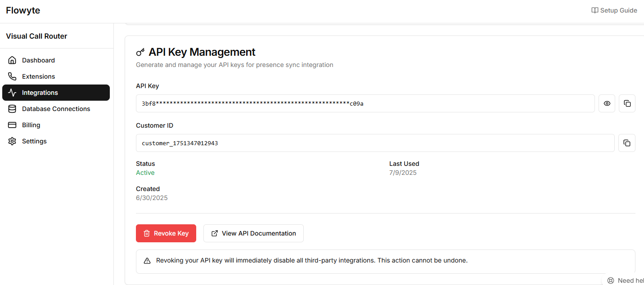Click the Dashboard home icon in sidebar
The height and width of the screenshot is (285, 644).
(x=12, y=60)
